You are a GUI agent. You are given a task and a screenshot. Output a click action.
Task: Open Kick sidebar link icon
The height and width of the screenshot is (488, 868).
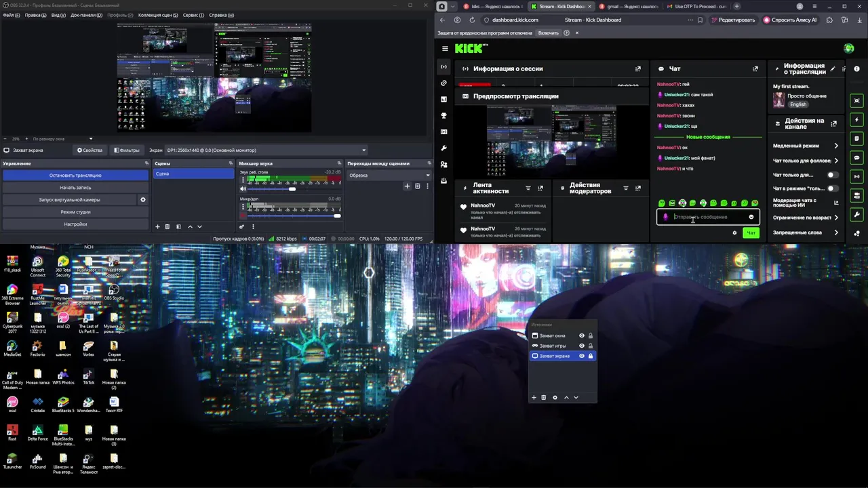(x=444, y=83)
